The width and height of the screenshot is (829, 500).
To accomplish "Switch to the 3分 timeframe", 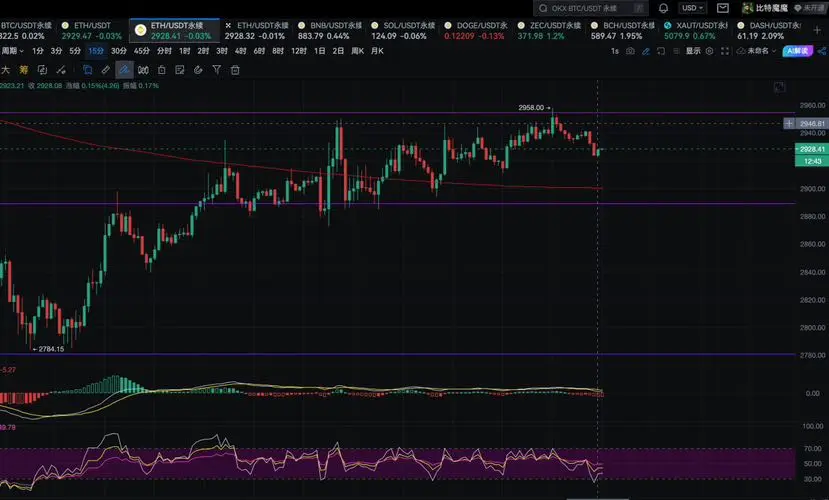I will pos(57,51).
